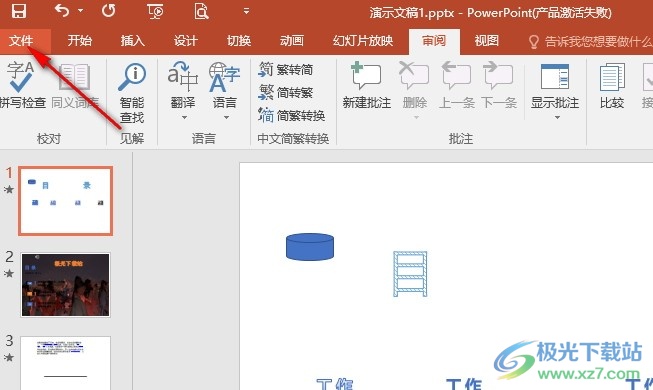Viewport: 653px width, 390px height.
Task: Open the print preview icon in quick access
Action: coord(201,11)
